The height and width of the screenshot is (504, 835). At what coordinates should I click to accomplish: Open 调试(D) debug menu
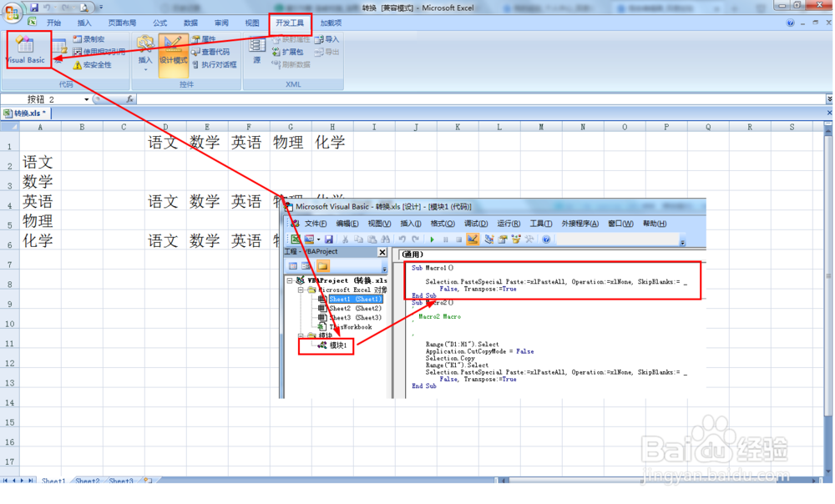pyautogui.click(x=476, y=224)
